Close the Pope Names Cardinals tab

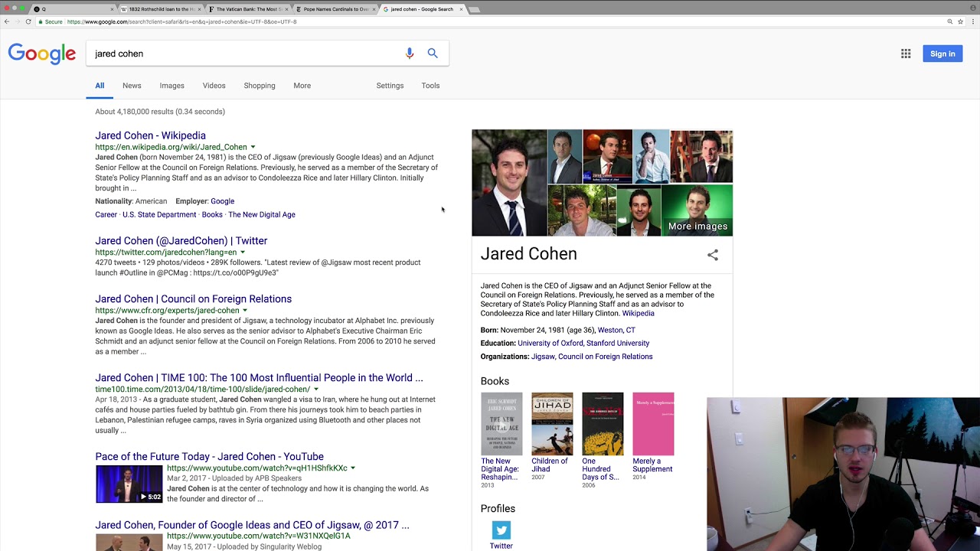[374, 9]
